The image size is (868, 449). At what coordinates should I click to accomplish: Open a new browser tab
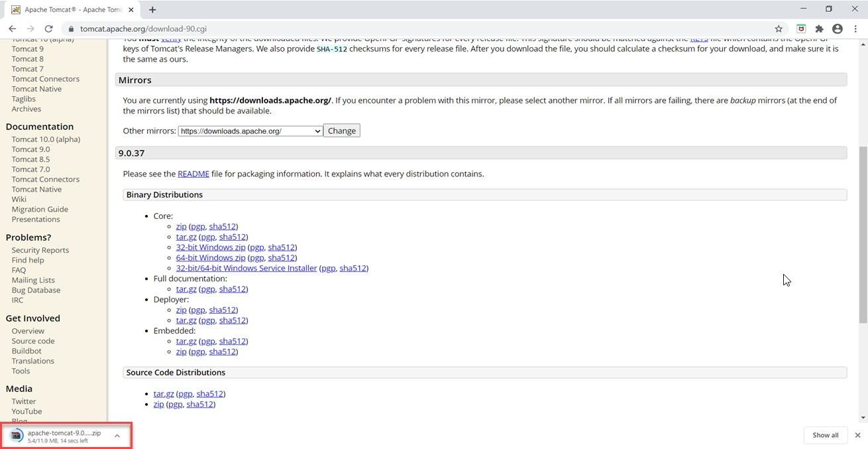(x=152, y=9)
